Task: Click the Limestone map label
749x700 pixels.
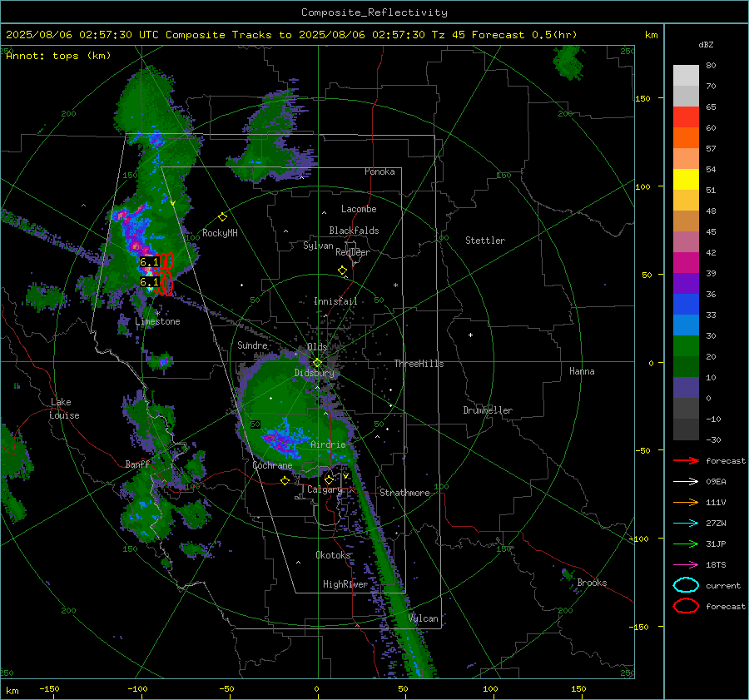Action: click(x=157, y=321)
